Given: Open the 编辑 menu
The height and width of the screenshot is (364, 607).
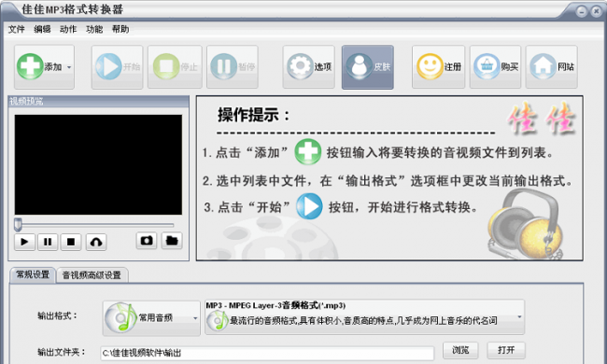Looking at the screenshot, I should [42, 29].
